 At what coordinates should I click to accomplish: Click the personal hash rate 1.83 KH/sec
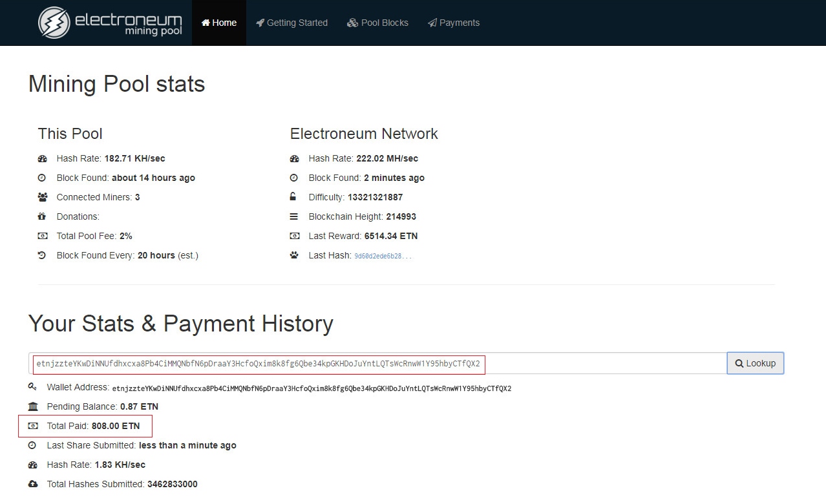point(120,465)
